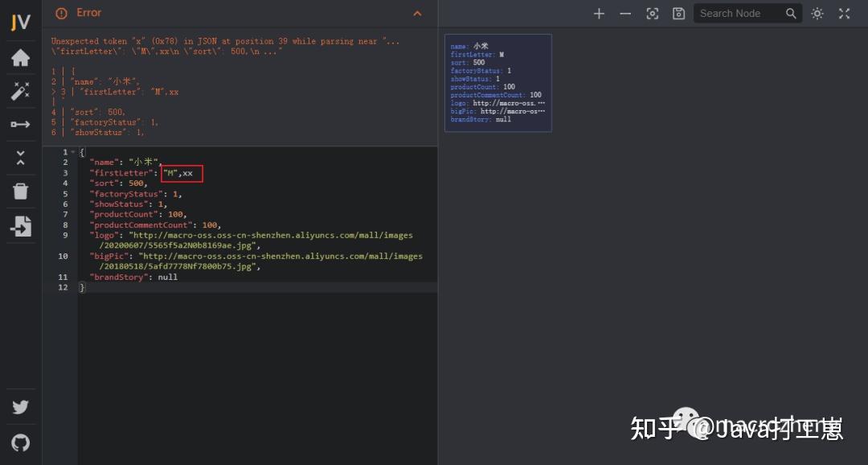Select the 小米 node in the graph
868x465 pixels.
pyautogui.click(x=498, y=83)
